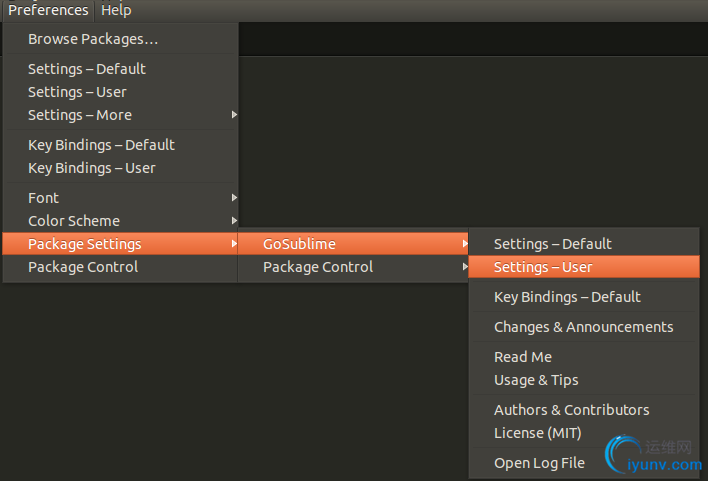Open the Read Me entry
Image resolution: width=708 pixels, height=481 pixels.
tap(584, 357)
